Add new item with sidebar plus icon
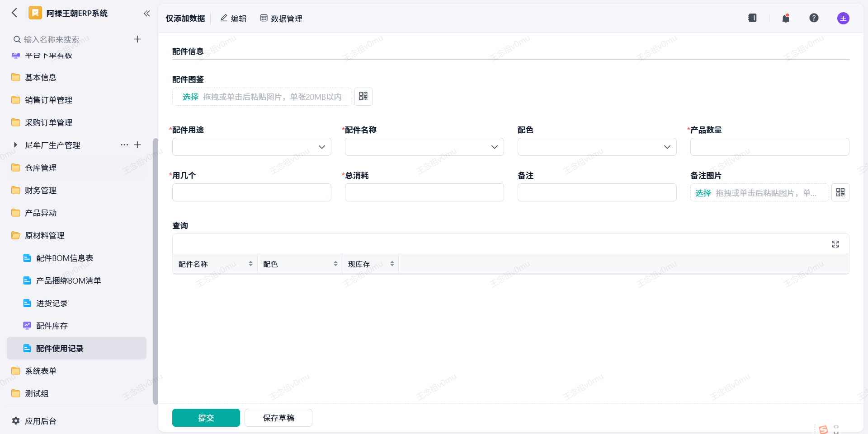 pyautogui.click(x=137, y=39)
